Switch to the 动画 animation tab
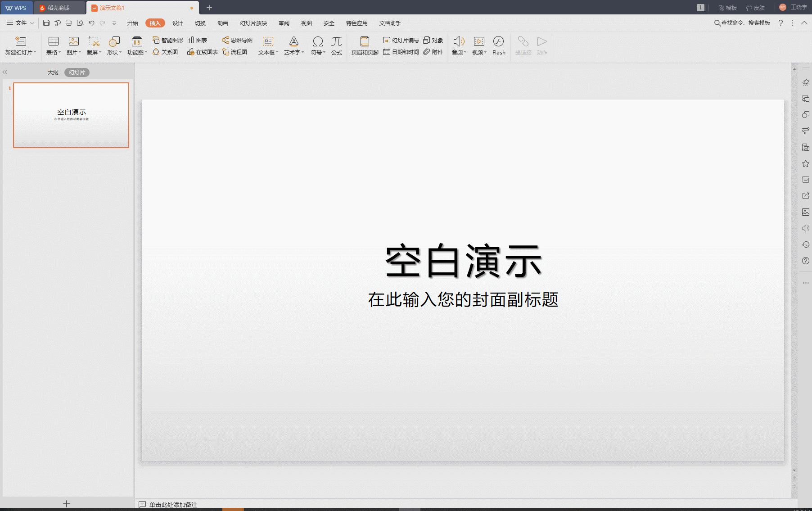The width and height of the screenshot is (812, 511). pos(223,23)
